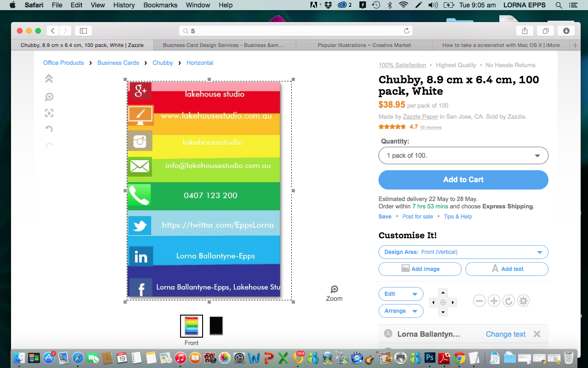The width and height of the screenshot is (588, 368).
Task: Shrink selected element with minus circle icon
Action: coord(479,301)
